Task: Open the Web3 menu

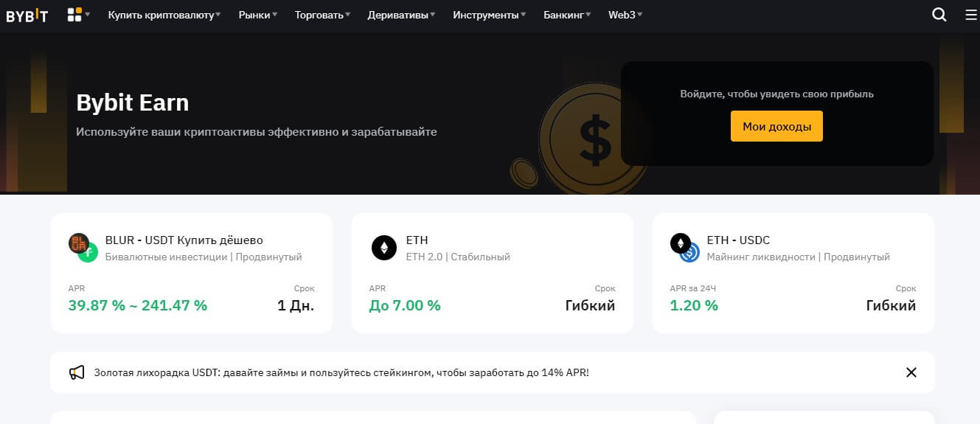Action: (x=625, y=15)
